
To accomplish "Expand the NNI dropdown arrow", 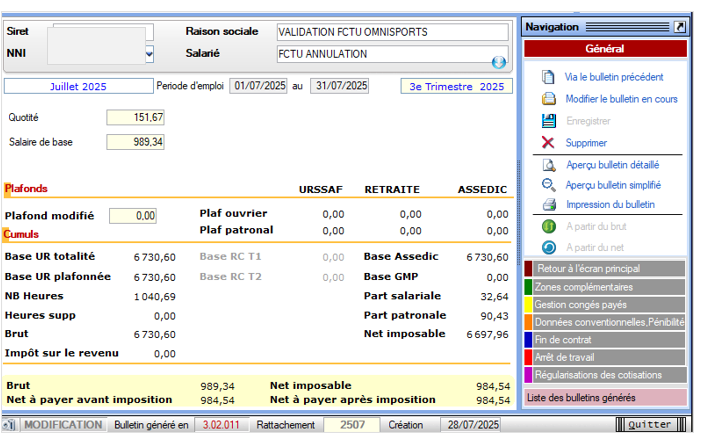I will pyautogui.click(x=149, y=54).
